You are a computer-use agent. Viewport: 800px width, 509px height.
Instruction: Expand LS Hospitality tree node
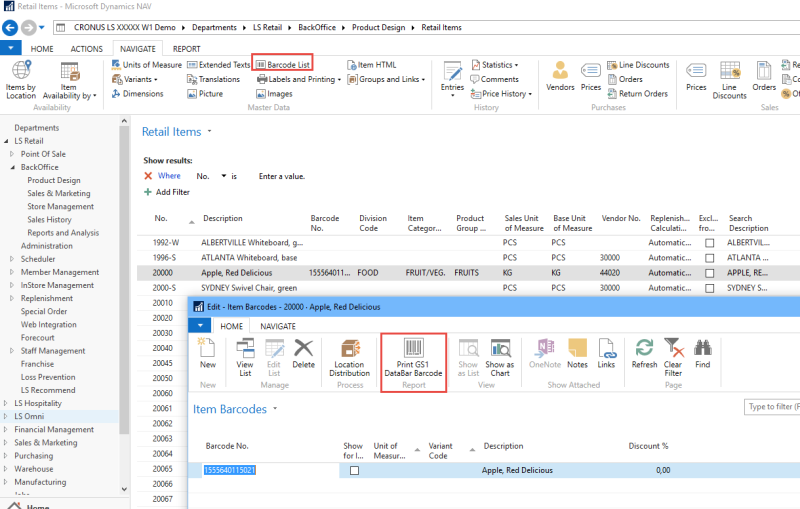pyautogui.click(x=6, y=403)
